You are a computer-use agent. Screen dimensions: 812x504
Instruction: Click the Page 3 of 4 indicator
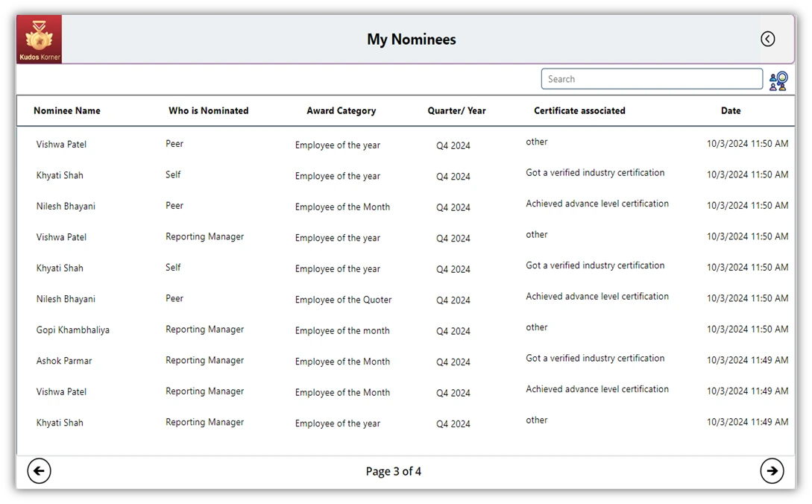[393, 471]
